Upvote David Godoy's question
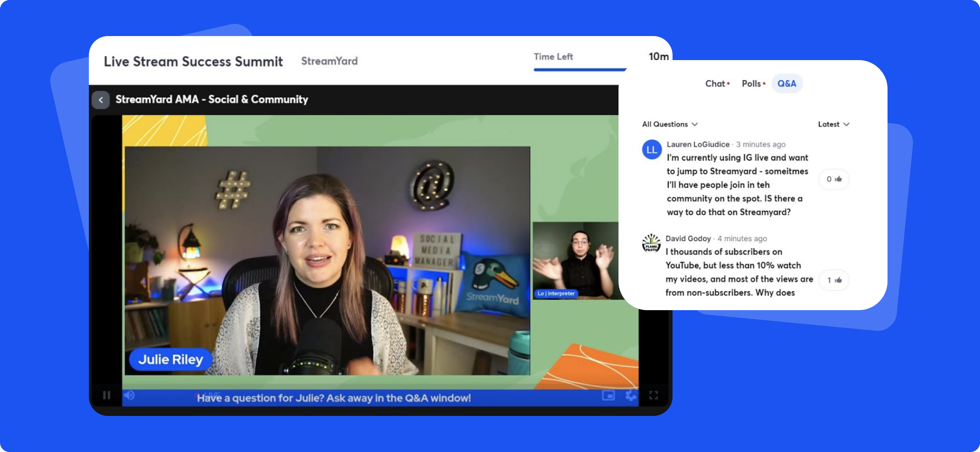Screen dimensions: 980x452 (834, 280)
